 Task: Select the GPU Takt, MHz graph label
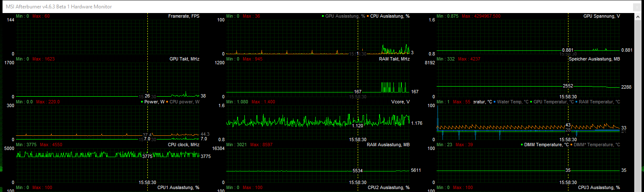184,59
